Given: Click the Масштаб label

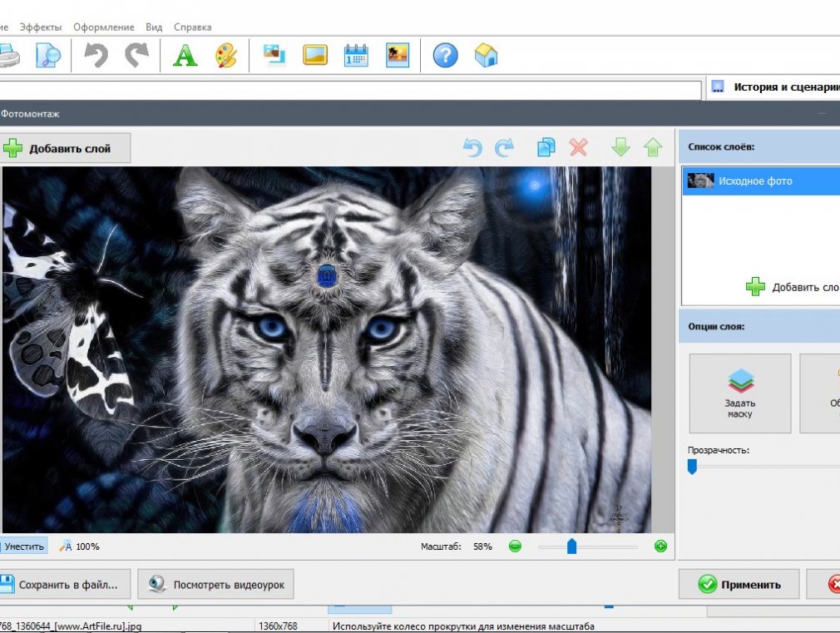Looking at the screenshot, I should [x=440, y=546].
